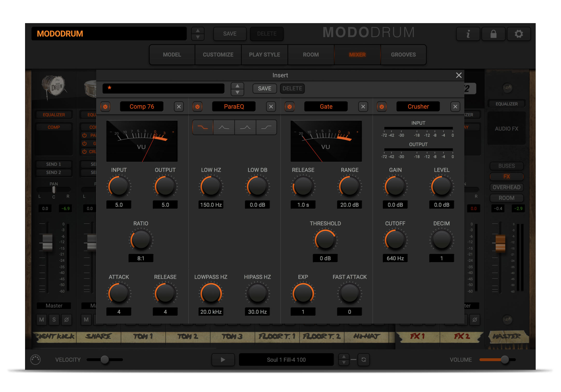This screenshot has width=561, height=392.
Task: Click the groove loop icon next to Soul 1
Action: click(364, 359)
